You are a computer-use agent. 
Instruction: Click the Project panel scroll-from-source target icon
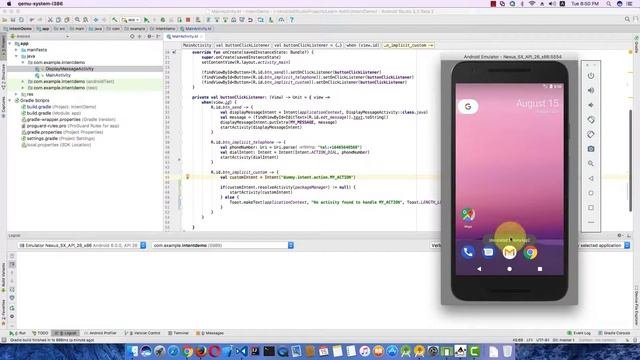[132, 36]
